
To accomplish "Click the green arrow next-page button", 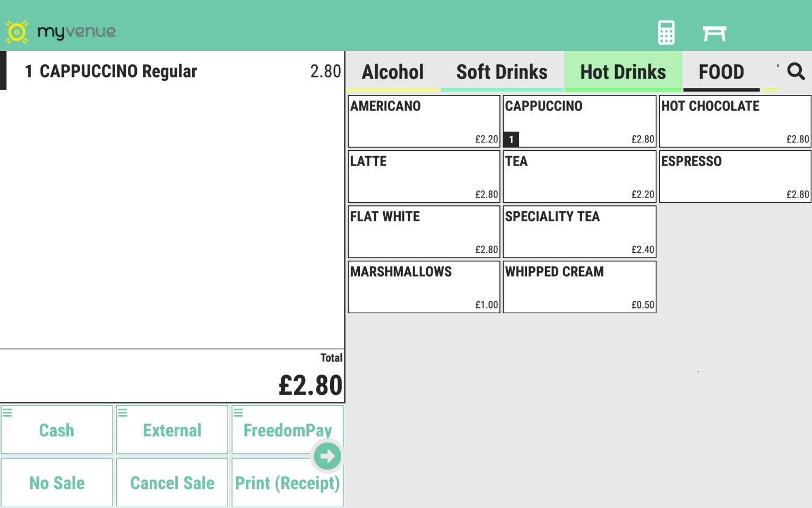I will (327, 456).
